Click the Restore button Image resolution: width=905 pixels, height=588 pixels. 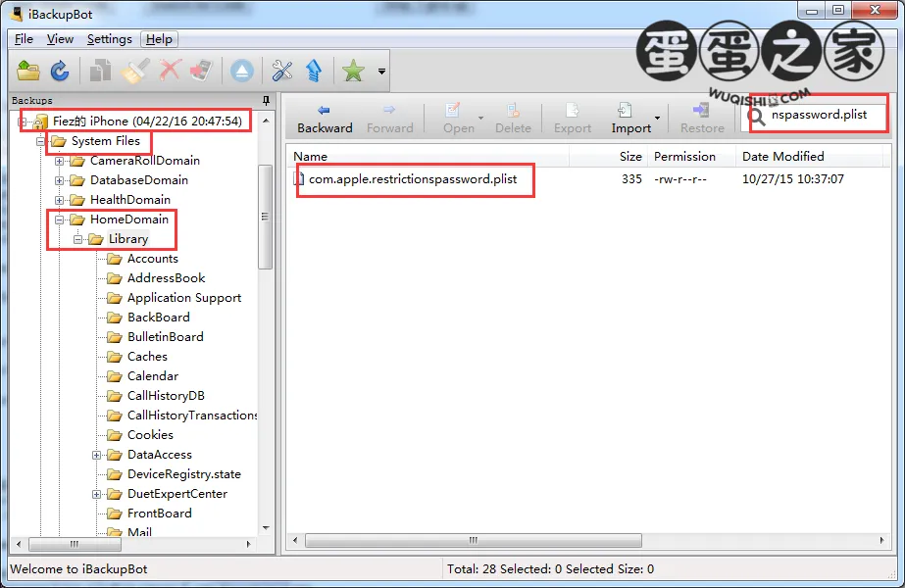click(702, 120)
